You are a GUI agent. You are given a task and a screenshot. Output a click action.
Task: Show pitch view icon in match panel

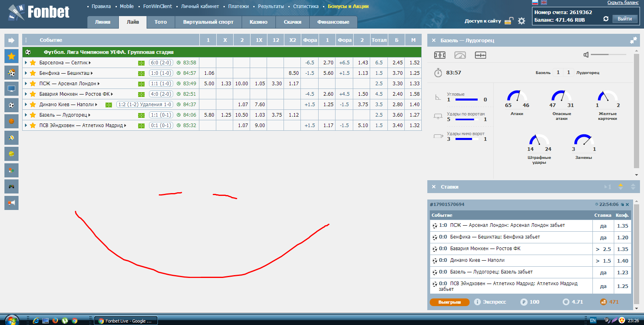[440, 55]
